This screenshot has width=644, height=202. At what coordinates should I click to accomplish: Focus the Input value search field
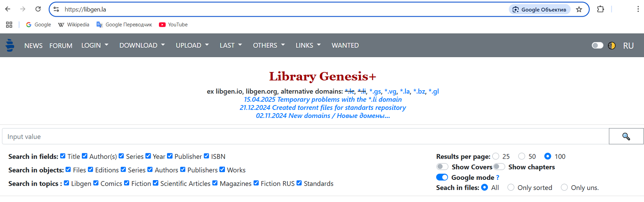[306, 136]
